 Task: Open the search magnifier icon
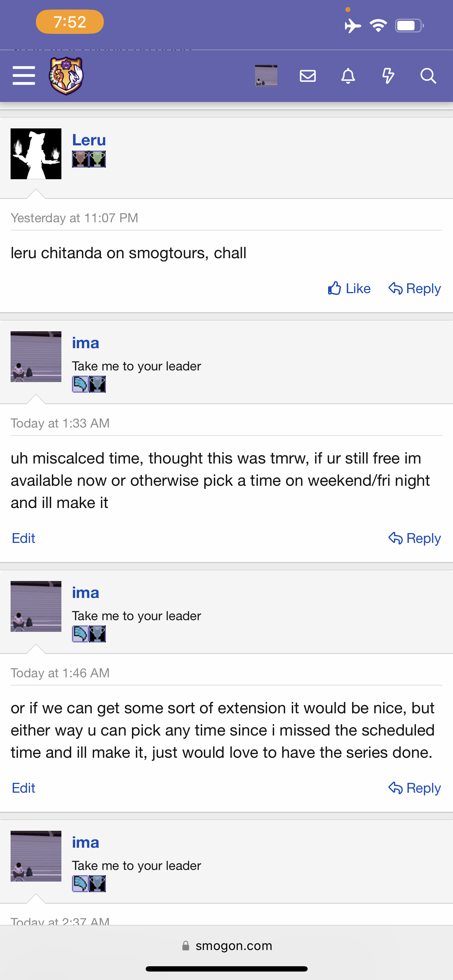tap(428, 76)
